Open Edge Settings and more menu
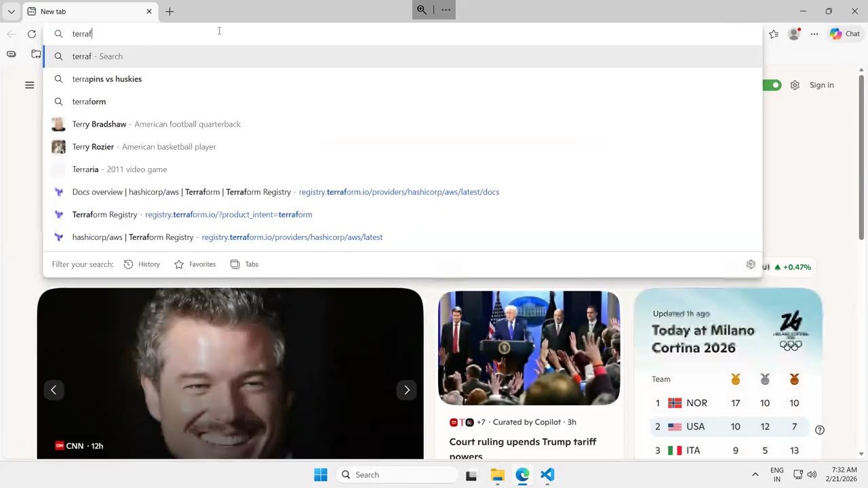Screen dimensions: 868x488 [814, 34]
